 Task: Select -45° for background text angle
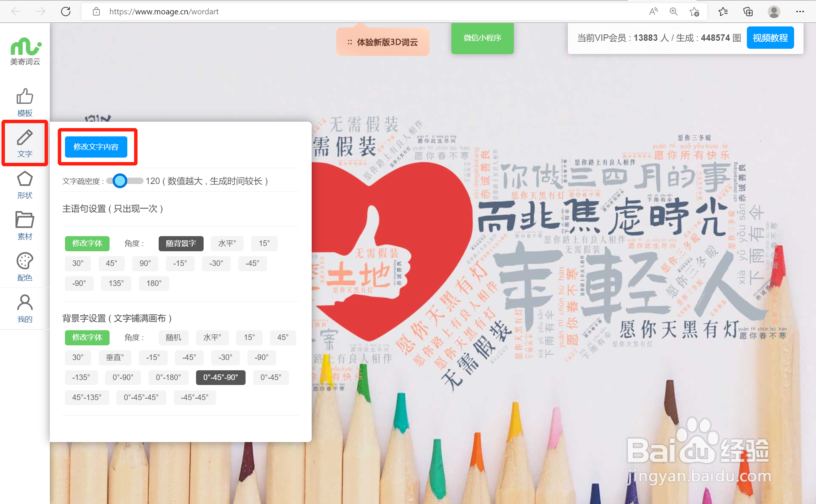coord(189,357)
